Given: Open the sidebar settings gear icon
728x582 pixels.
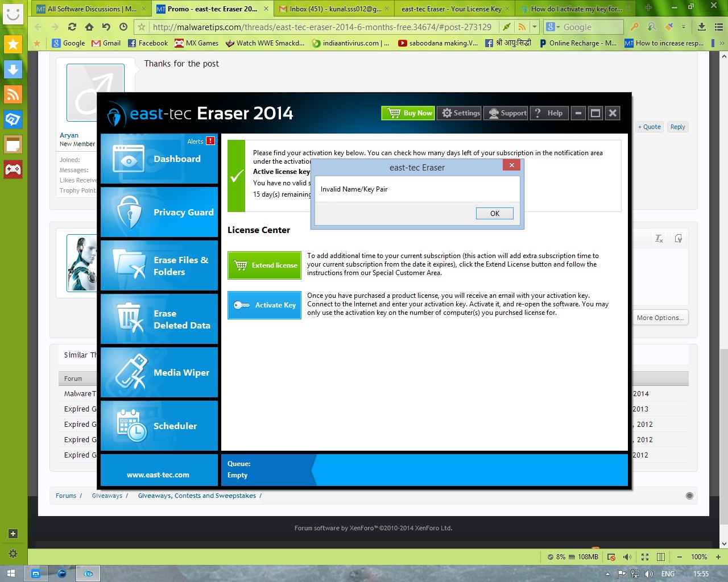Looking at the screenshot, I should click(x=13, y=554).
